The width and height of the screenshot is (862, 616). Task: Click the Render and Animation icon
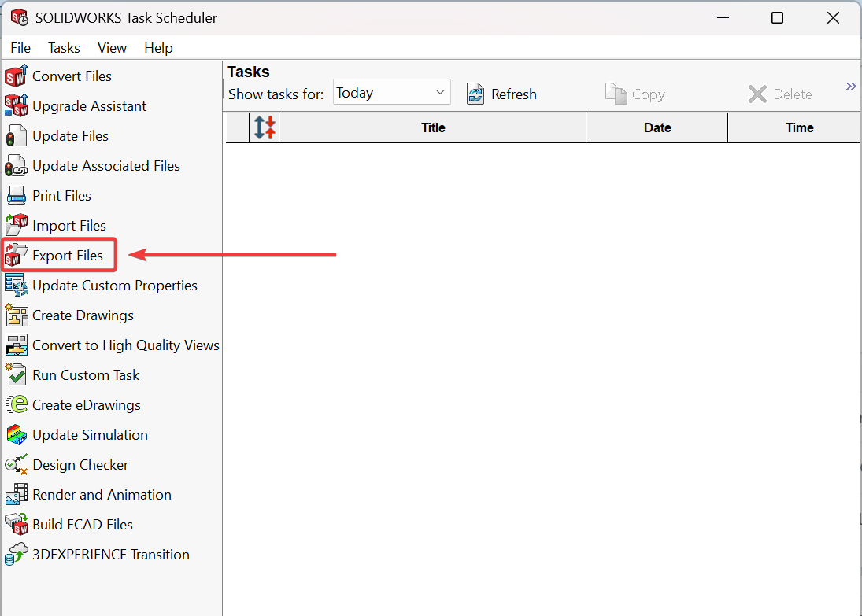[16, 495]
